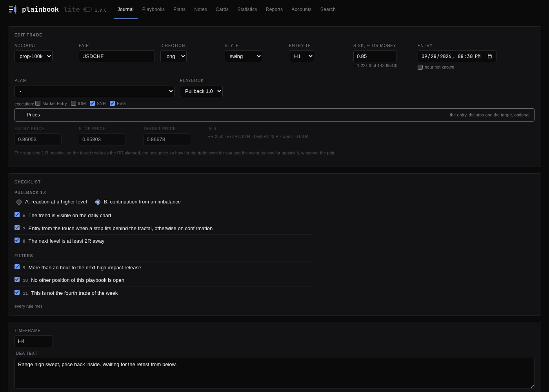The image size is (549, 392).
Task: Open the Playbooks tab
Action: point(153,9)
